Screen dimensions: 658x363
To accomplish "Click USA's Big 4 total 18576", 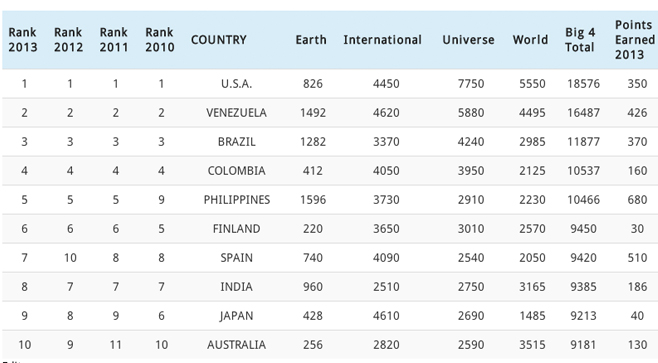I will tap(583, 84).
